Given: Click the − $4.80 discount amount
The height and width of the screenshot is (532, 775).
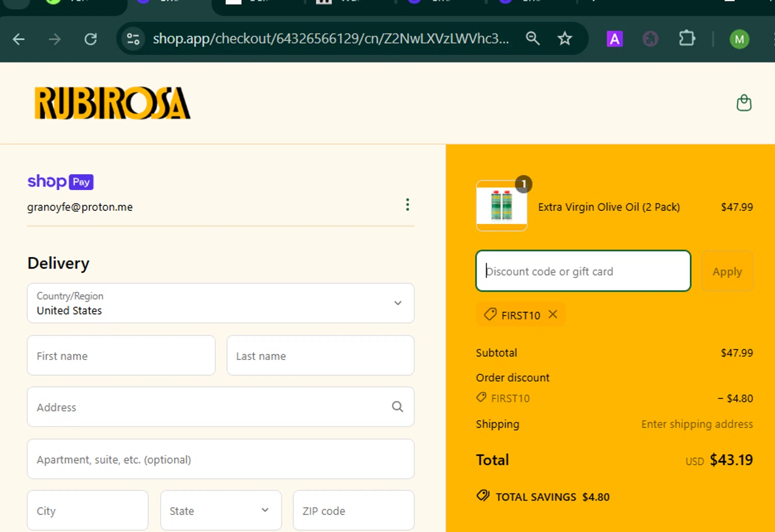Looking at the screenshot, I should (x=735, y=398).
